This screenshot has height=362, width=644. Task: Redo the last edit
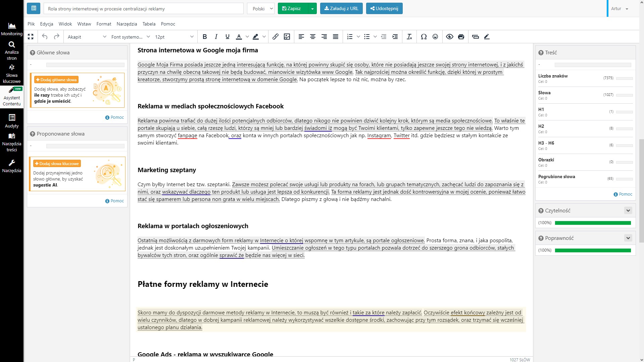click(57, 37)
